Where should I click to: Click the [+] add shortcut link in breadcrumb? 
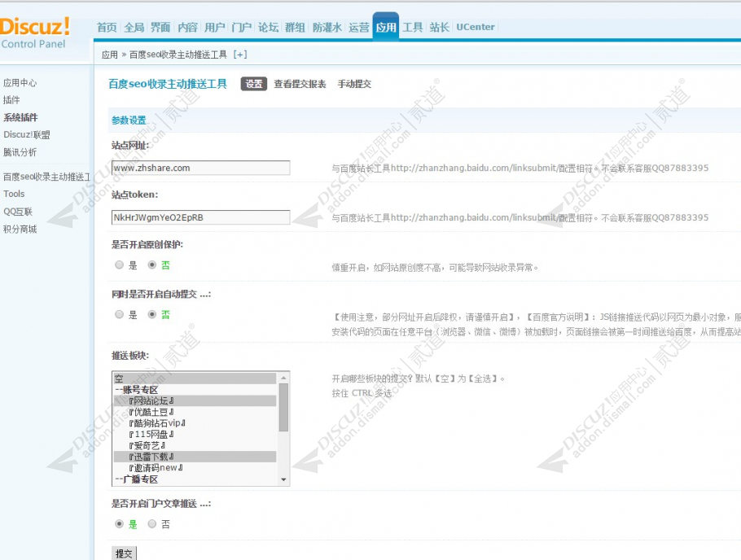tap(240, 55)
